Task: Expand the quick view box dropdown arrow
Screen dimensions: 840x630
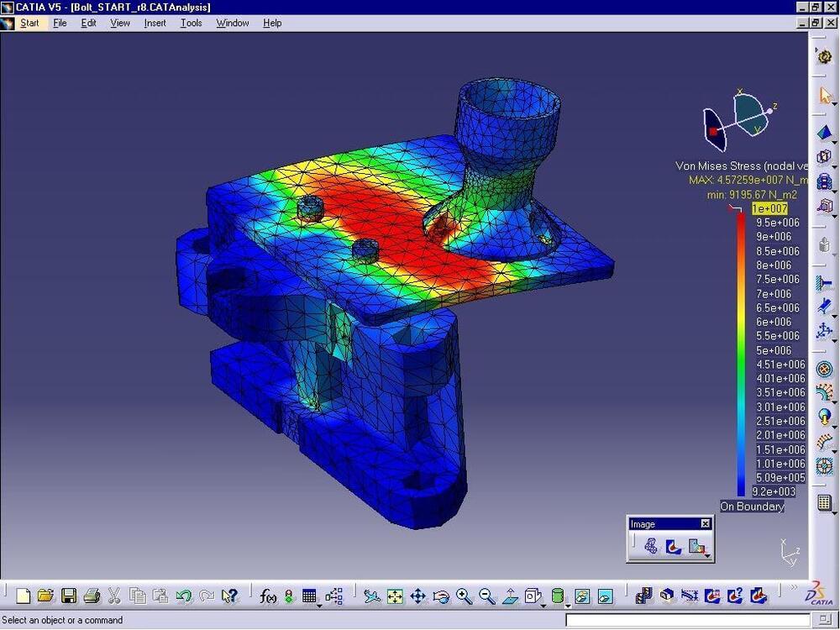Action: point(544,604)
